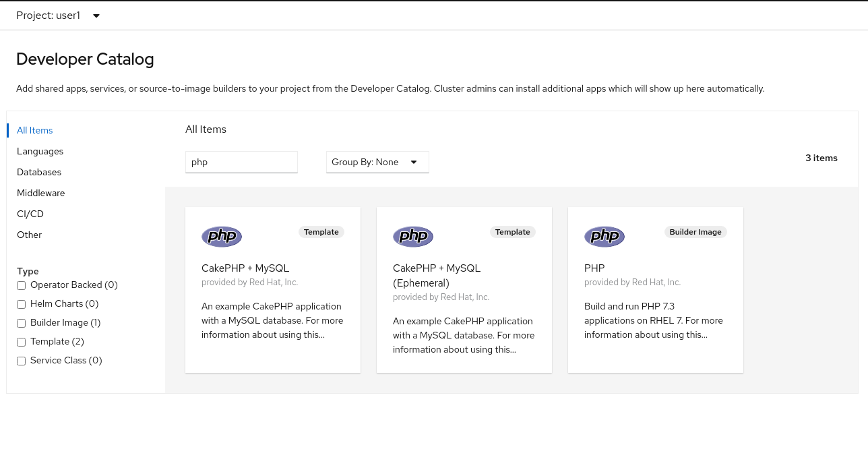Click the PHP logo on the Ephemeral template card

pos(413,236)
